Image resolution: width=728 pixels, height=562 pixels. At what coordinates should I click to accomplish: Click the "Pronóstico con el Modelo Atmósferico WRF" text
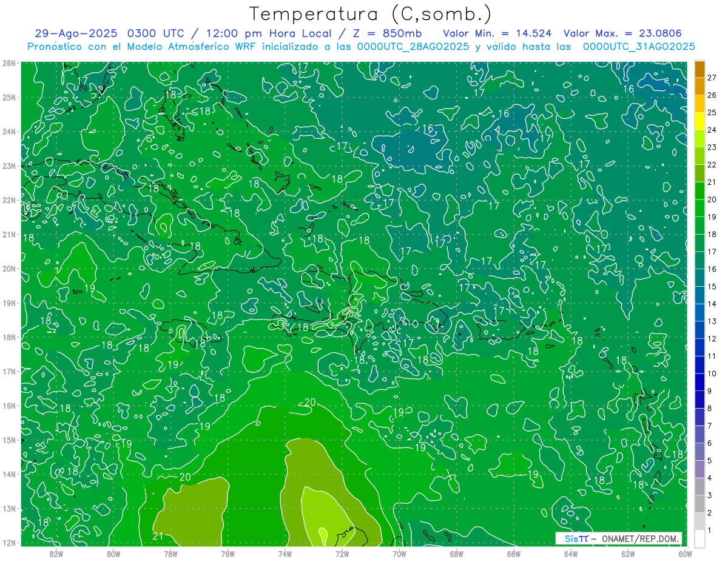tap(143, 47)
